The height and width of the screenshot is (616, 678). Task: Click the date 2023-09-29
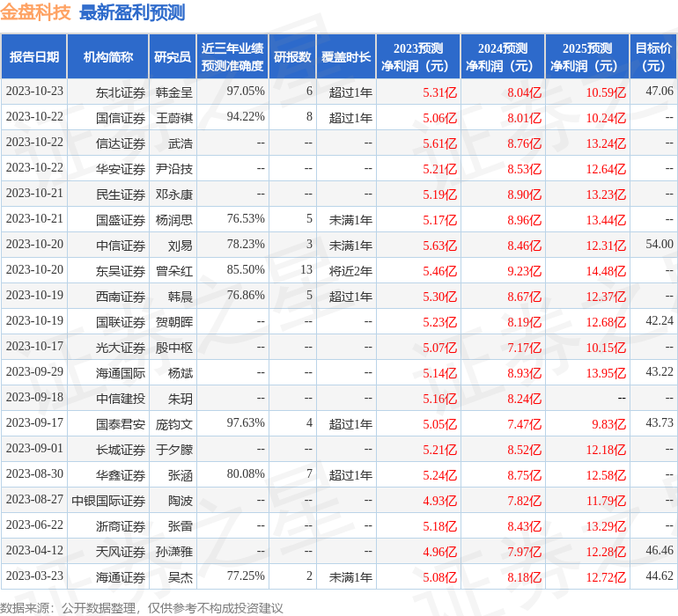pos(34,371)
